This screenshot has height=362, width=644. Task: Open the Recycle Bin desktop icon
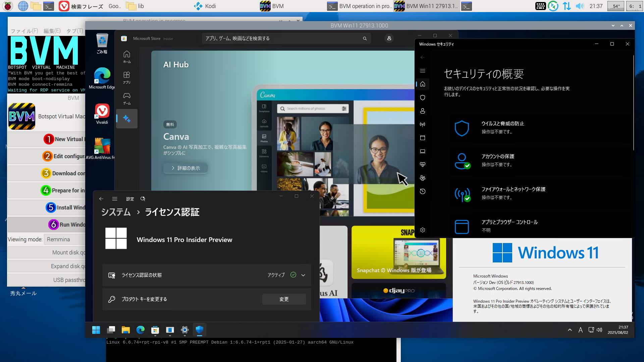pos(102,44)
